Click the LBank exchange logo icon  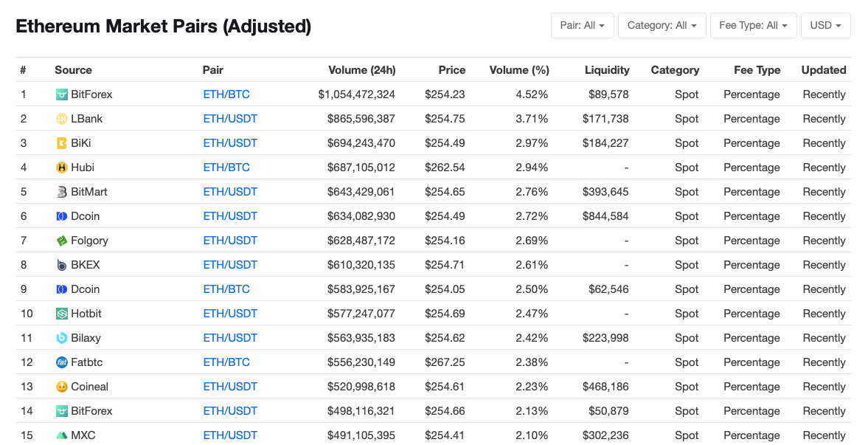coord(62,119)
